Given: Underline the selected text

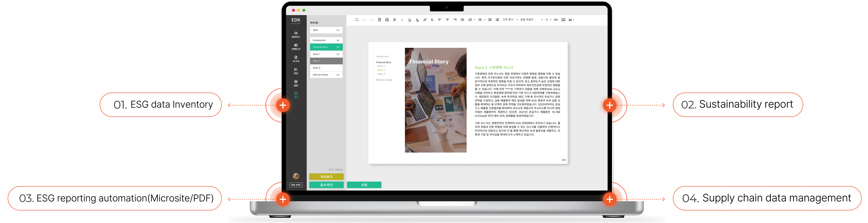Looking at the screenshot, I should tap(410, 20).
